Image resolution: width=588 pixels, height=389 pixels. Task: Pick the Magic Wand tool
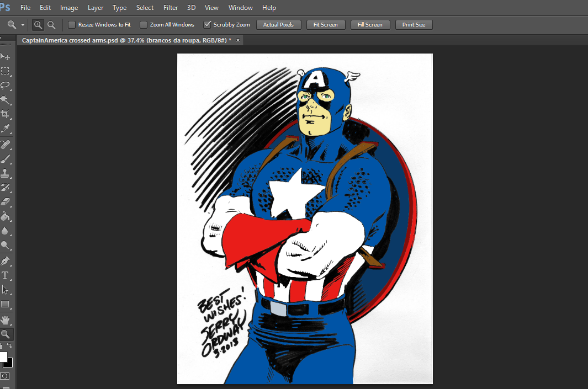[x=5, y=100]
